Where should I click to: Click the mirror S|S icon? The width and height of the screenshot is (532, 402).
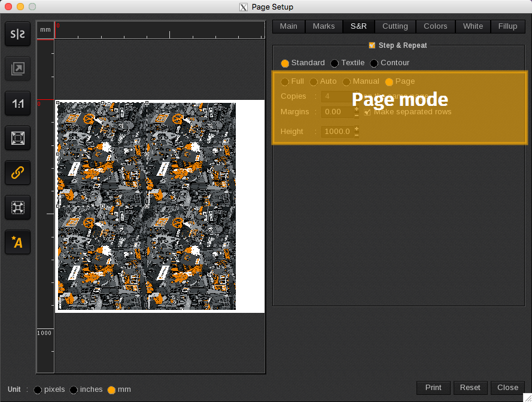pos(18,34)
